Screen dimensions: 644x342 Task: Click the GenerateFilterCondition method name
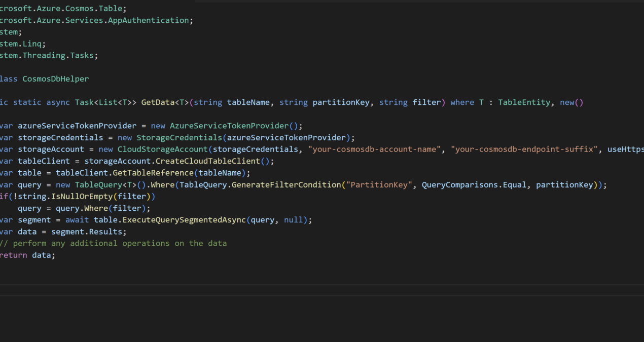point(286,185)
